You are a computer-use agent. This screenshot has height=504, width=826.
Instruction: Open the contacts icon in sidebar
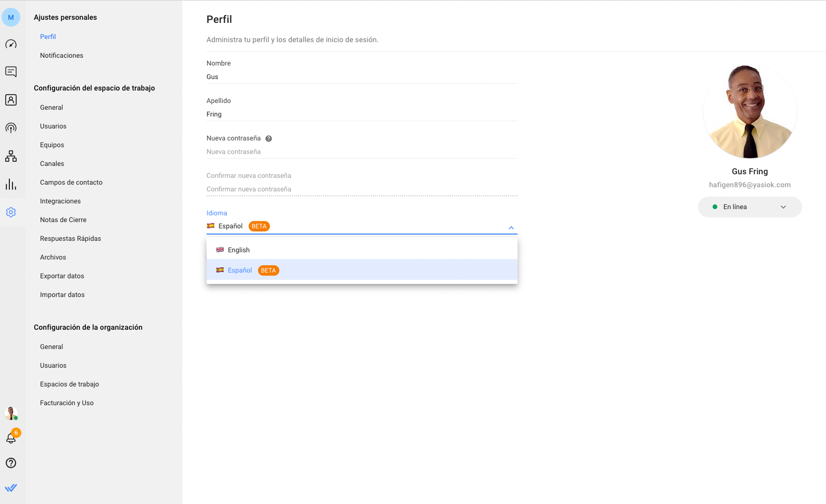(11, 100)
